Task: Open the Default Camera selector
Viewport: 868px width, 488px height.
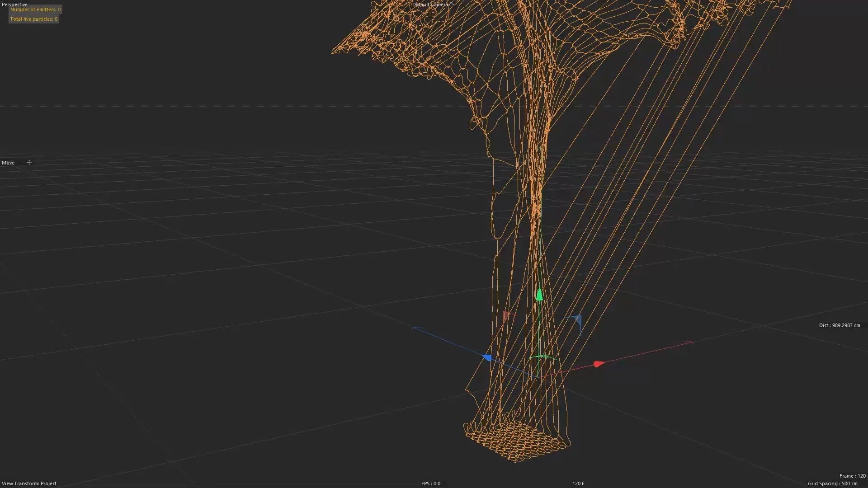Action: pyautogui.click(x=430, y=5)
